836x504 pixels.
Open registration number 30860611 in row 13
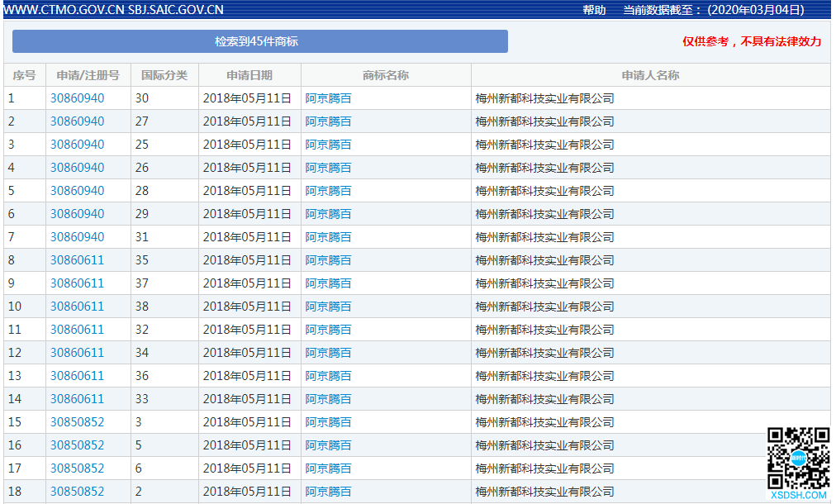[x=78, y=376]
